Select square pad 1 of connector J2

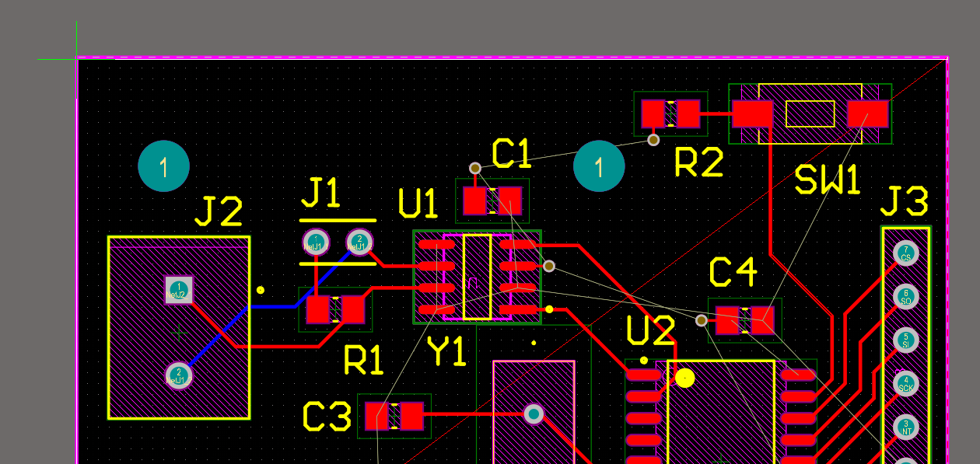pyautogui.click(x=179, y=290)
